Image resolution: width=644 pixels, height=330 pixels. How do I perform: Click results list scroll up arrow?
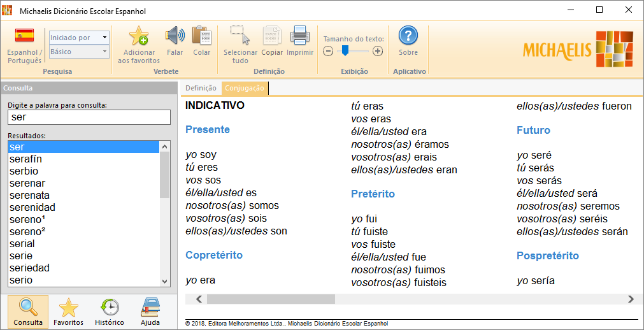pyautogui.click(x=165, y=147)
